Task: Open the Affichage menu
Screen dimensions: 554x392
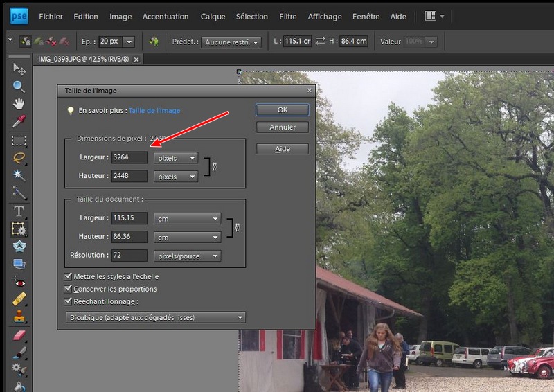Action: pos(325,17)
